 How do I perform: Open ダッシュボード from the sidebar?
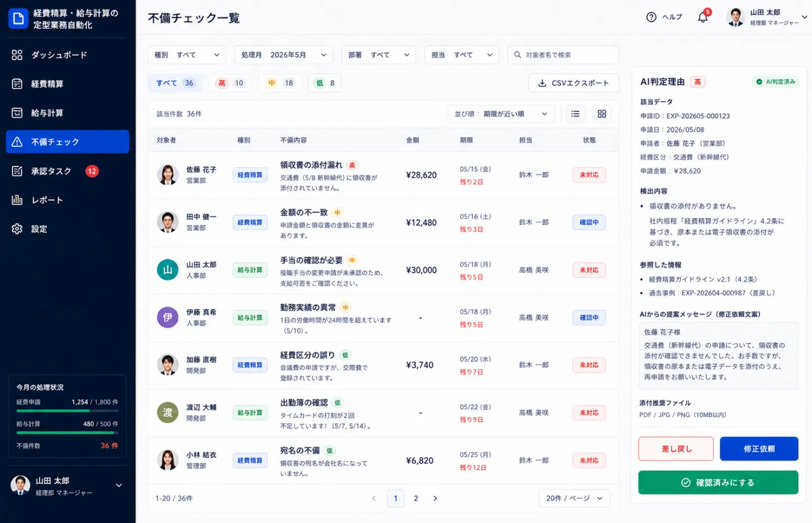pos(68,55)
